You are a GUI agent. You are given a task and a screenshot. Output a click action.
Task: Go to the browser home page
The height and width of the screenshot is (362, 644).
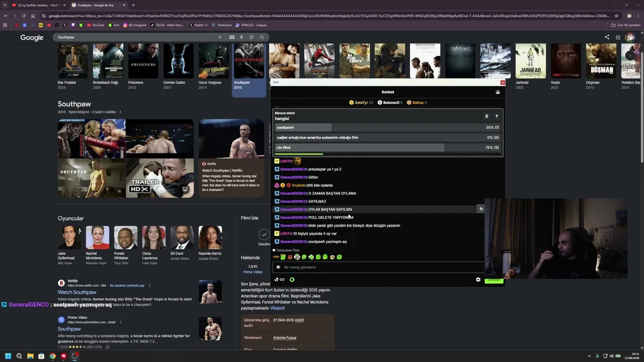click(33, 16)
